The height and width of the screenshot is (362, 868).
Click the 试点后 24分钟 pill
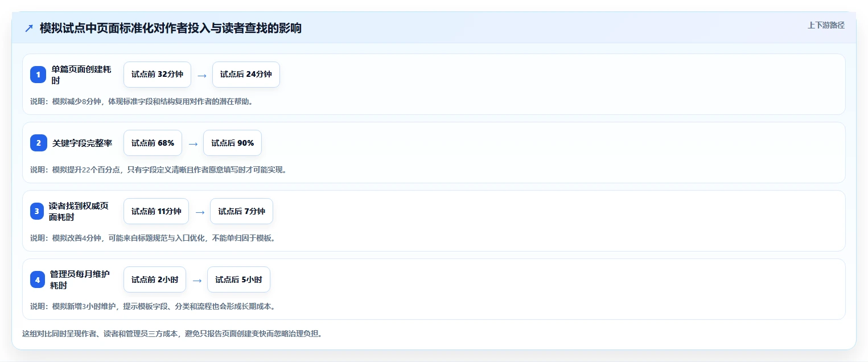[246, 75]
